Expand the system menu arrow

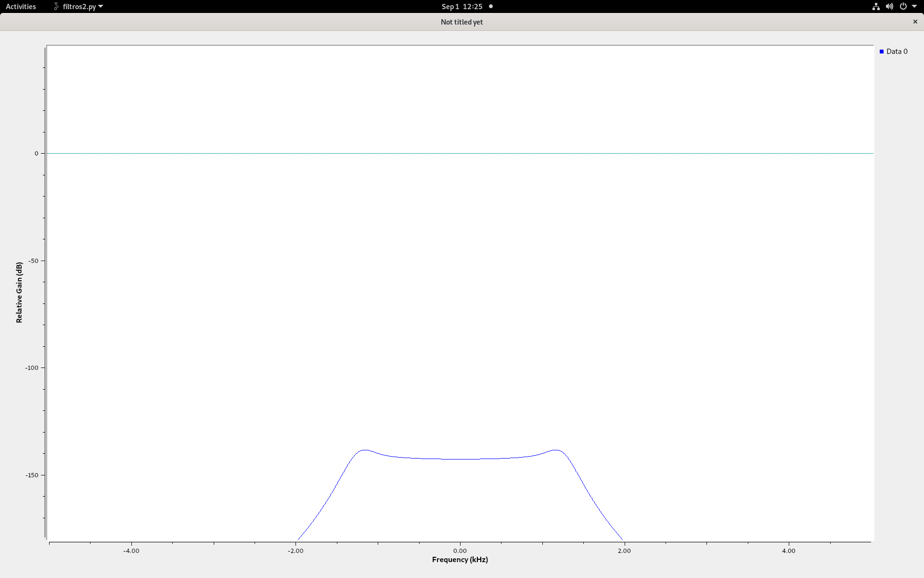point(914,6)
